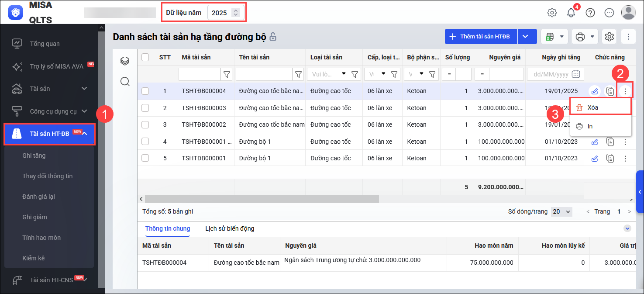Open Ghi tăng in the sidebar
This screenshot has width=644, height=294.
coord(34,156)
